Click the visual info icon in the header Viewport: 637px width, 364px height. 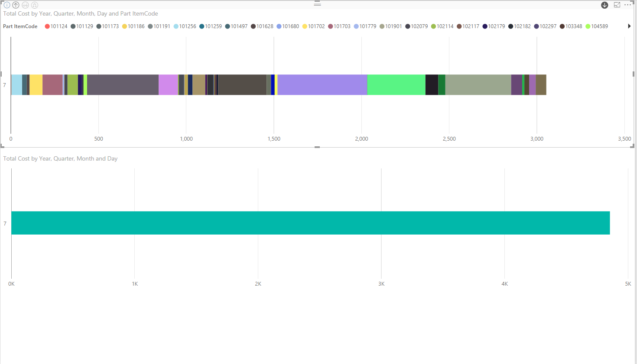tap(7, 5)
